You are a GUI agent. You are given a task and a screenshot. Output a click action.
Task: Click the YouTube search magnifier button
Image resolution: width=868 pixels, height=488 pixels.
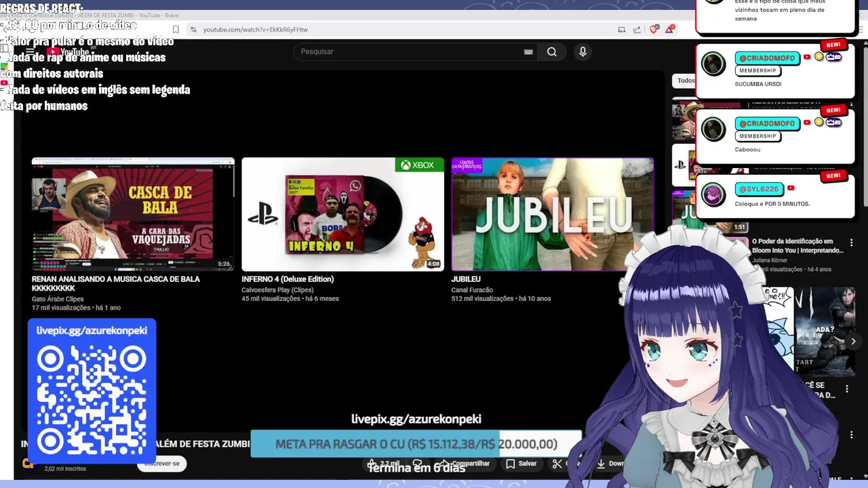(552, 52)
